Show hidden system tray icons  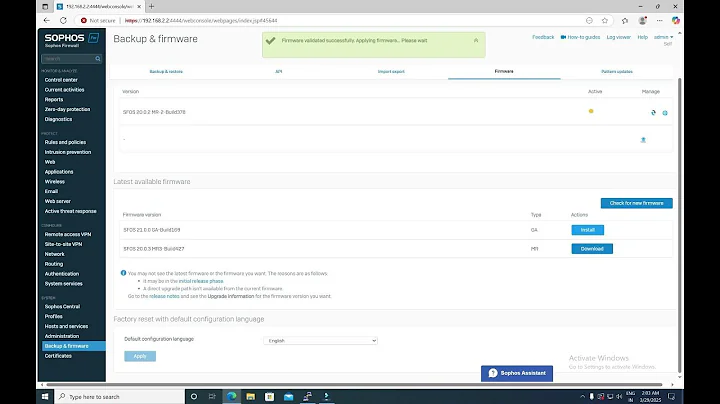[x=582, y=396]
